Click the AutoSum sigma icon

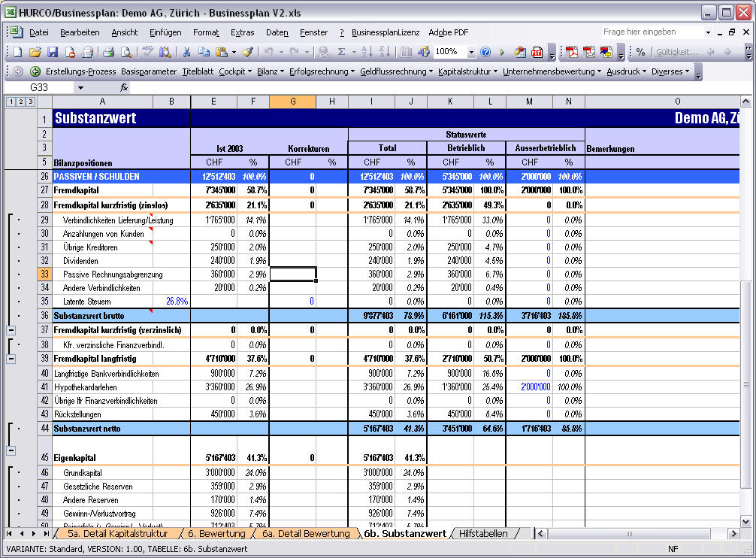(341, 52)
